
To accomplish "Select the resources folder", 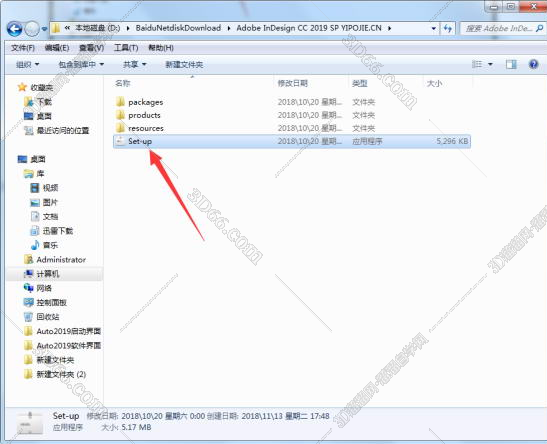I will (146, 128).
